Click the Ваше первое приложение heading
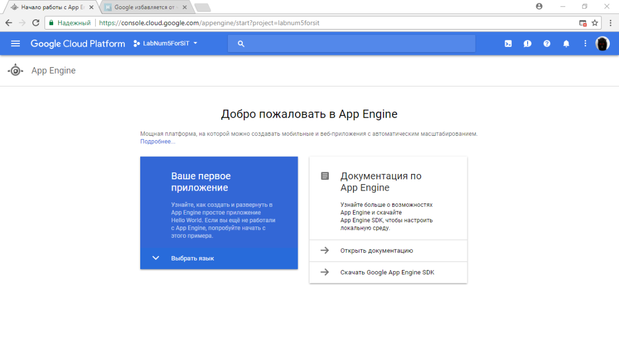This screenshot has height=364, width=619. [200, 182]
